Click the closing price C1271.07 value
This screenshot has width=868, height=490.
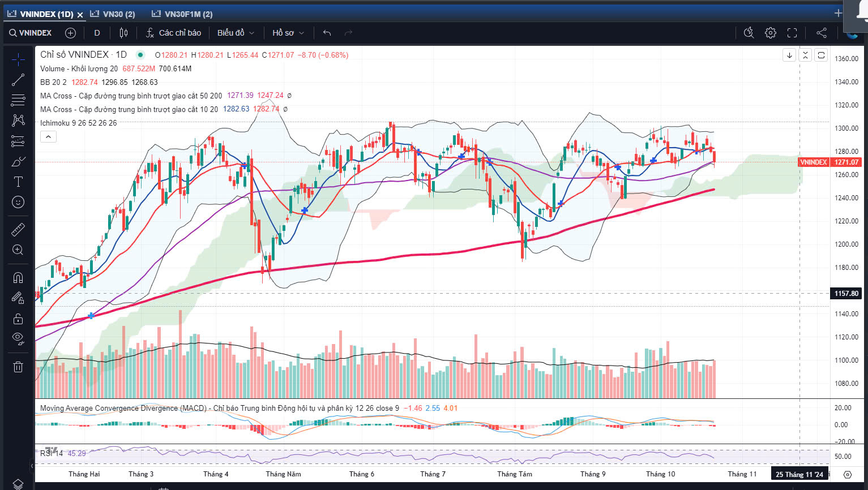click(278, 55)
